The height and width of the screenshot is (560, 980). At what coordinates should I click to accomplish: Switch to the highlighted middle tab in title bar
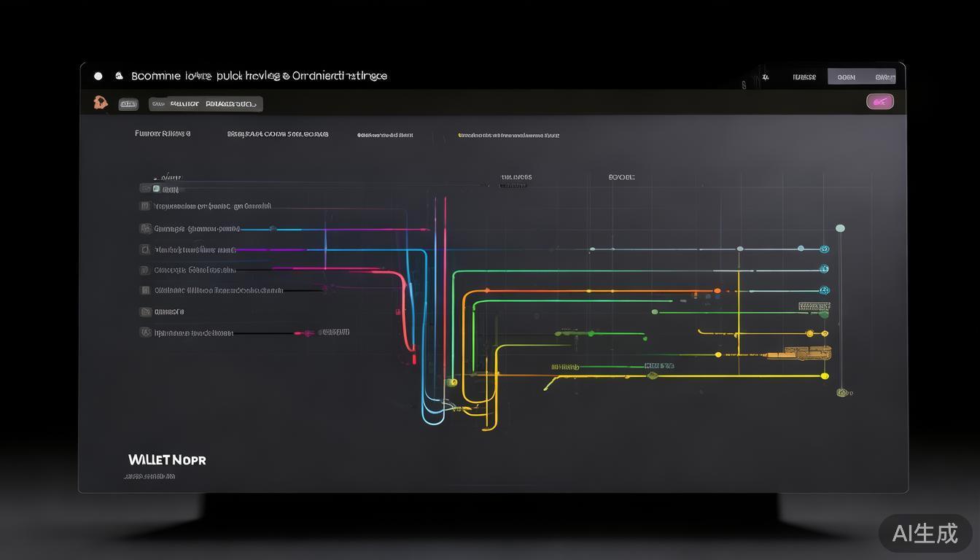(x=846, y=77)
